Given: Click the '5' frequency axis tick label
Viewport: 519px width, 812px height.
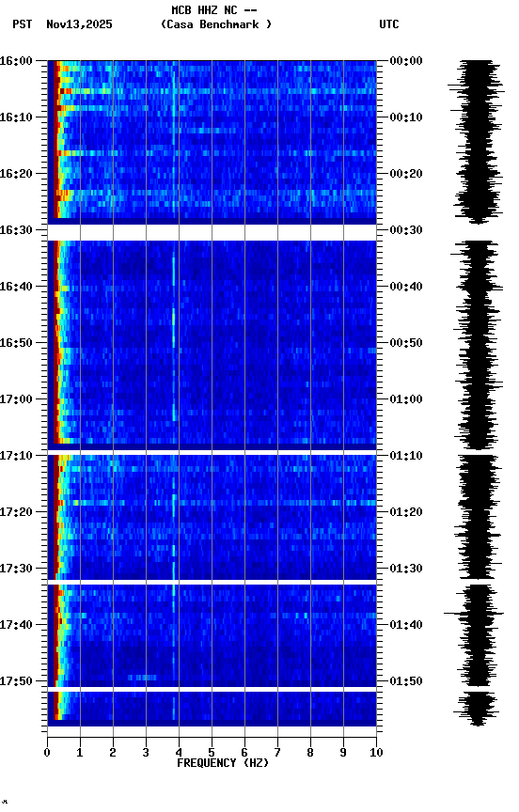Looking at the screenshot, I should [212, 753].
